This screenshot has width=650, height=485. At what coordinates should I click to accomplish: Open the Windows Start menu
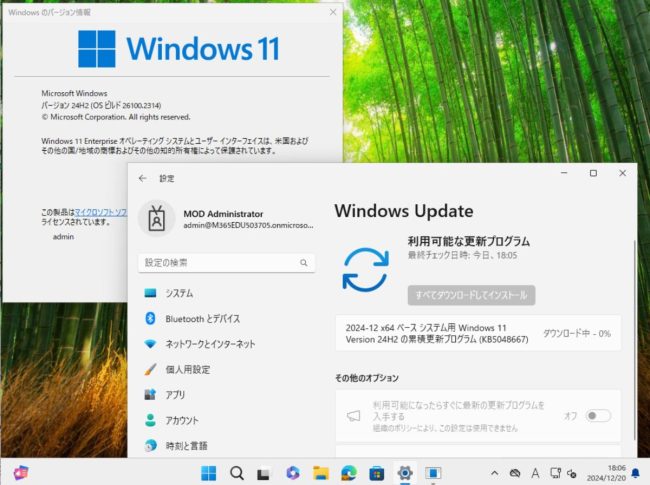point(209,473)
